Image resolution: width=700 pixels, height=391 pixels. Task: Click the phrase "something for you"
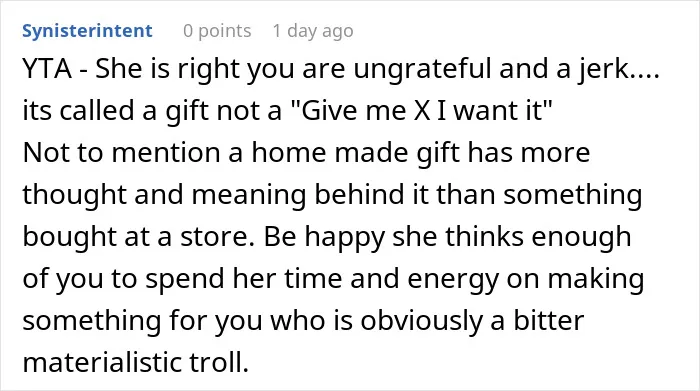(x=142, y=320)
